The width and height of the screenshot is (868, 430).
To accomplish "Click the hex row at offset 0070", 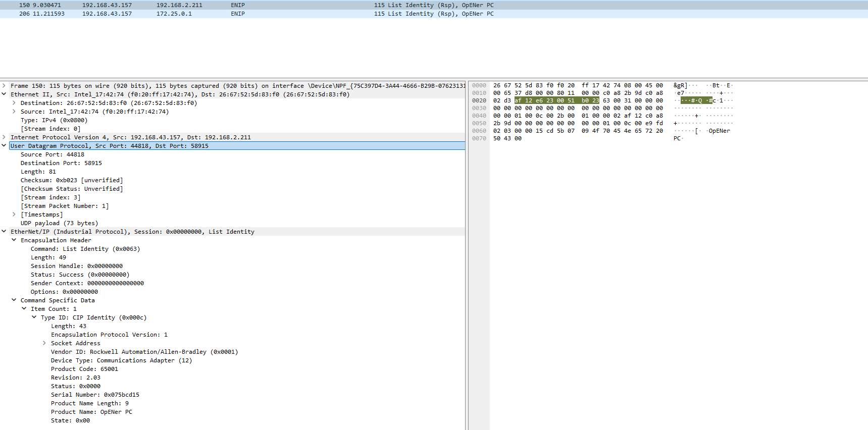I will pos(507,138).
